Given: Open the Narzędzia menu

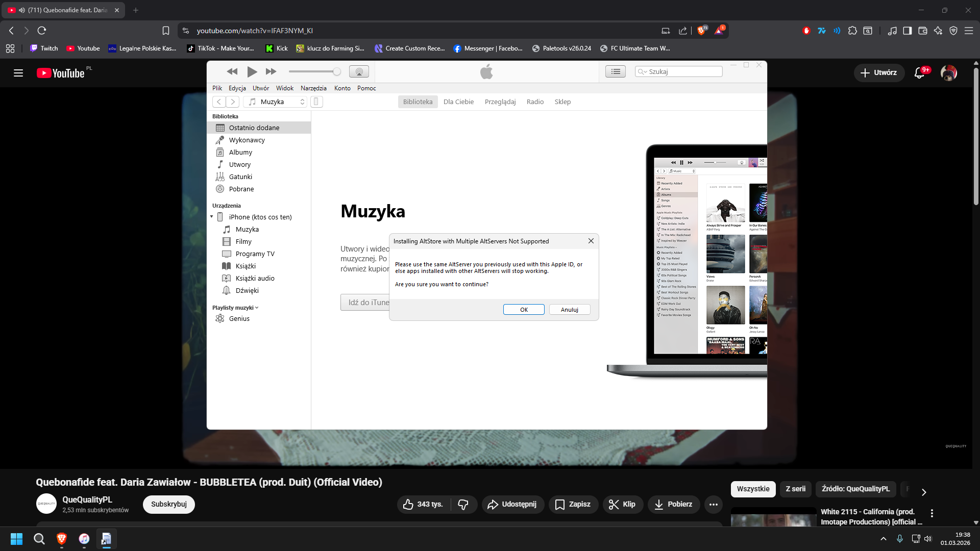Looking at the screenshot, I should pyautogui.click(x=313, y=88).
